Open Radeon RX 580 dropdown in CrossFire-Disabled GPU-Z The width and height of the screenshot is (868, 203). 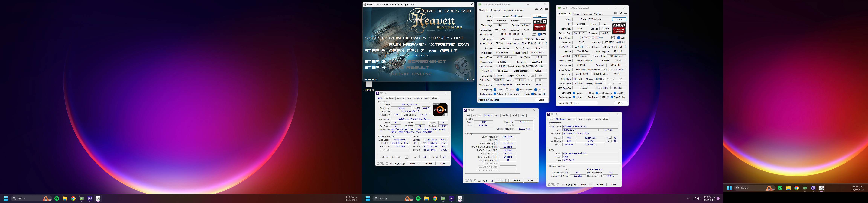pyautogui.click(x=577, y=103)
